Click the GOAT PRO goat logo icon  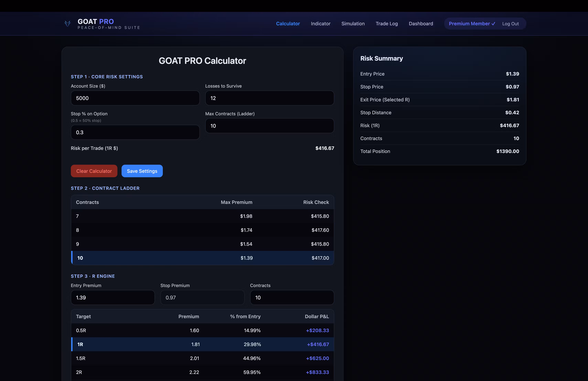tap(67, 24)
